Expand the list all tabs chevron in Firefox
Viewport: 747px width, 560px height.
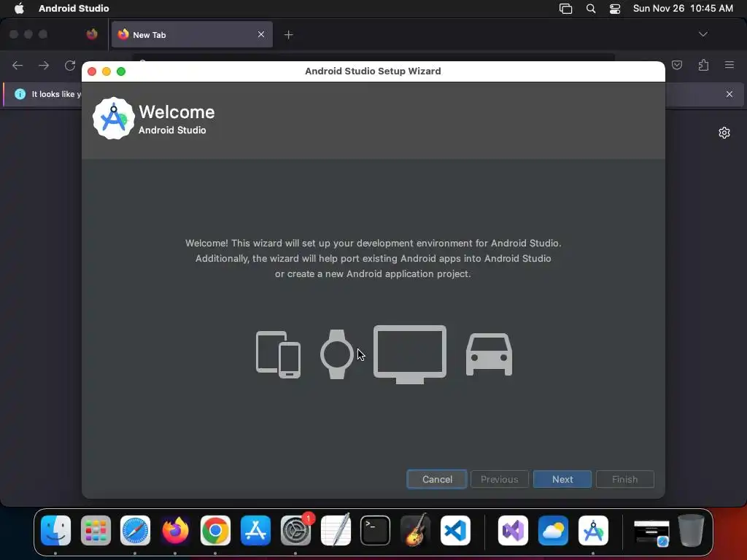click(x=703, y=34)
